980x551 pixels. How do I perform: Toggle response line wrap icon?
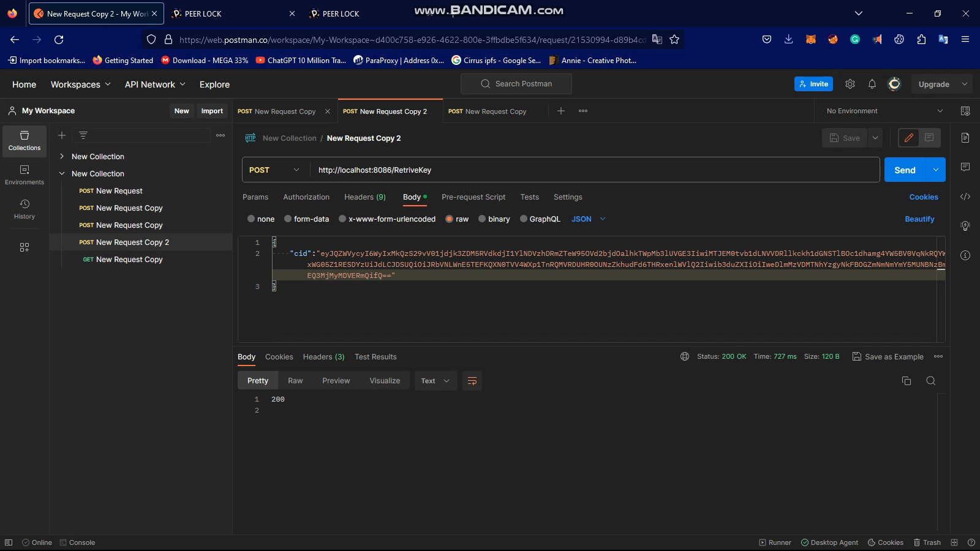coord(472,381)
